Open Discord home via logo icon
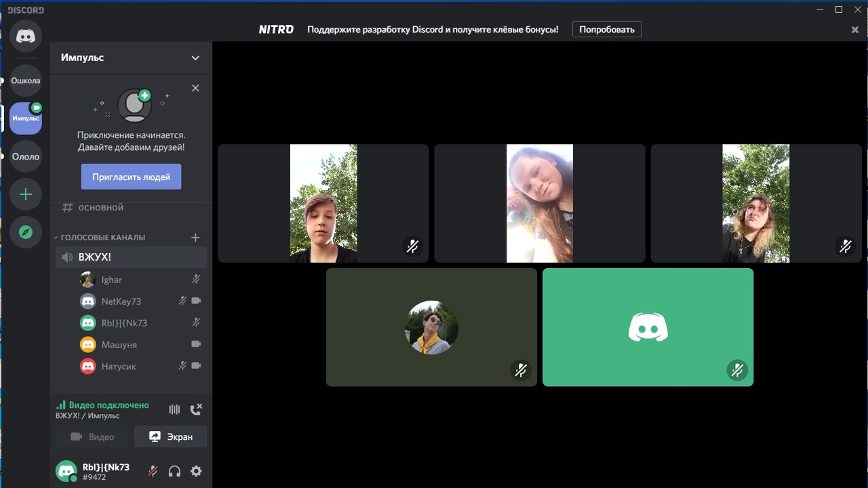Image resolution: width=868 pixels, height=488 pixels. pos(26,36)
